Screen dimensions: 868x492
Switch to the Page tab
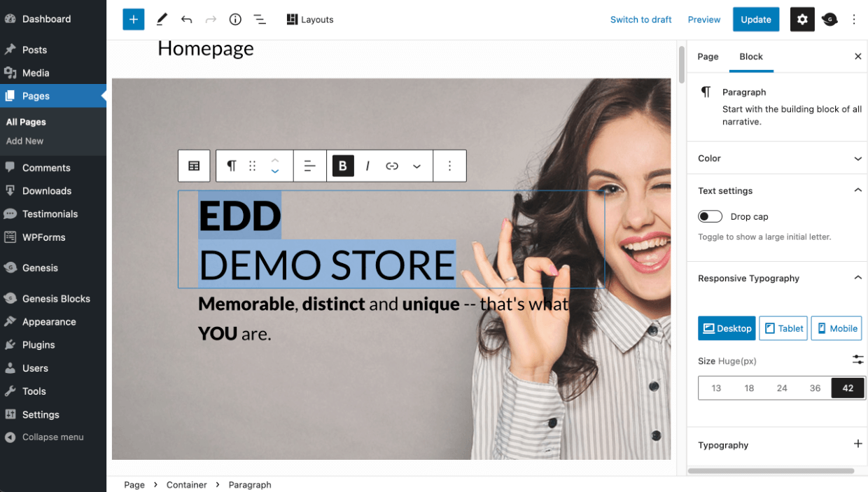pos(708,57)
